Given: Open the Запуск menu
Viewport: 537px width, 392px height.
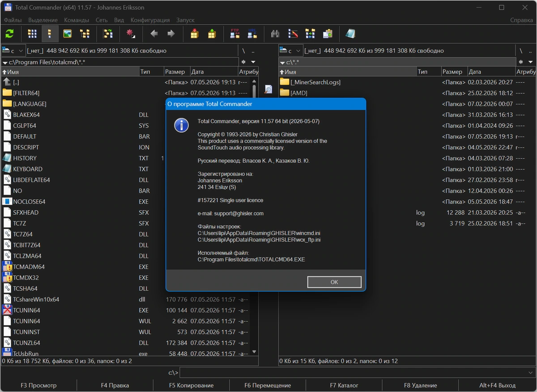Looking at the screenshot, I should tap(185, 20).
